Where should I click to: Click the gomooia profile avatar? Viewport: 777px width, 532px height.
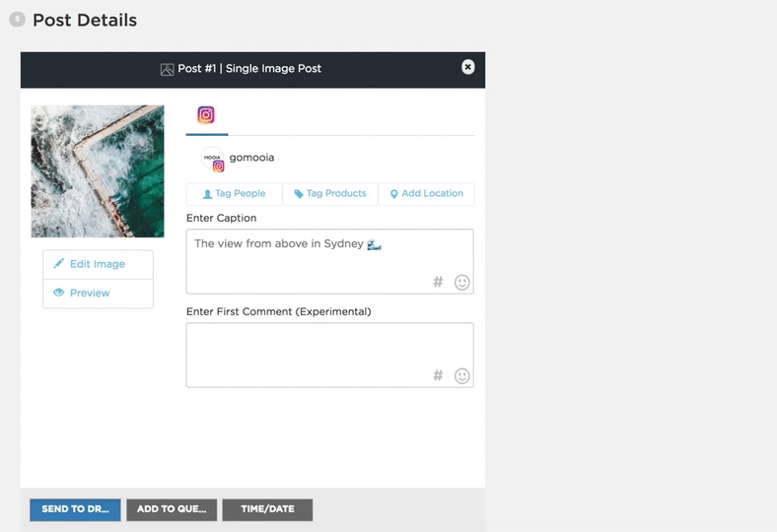(x=213, y=160)
